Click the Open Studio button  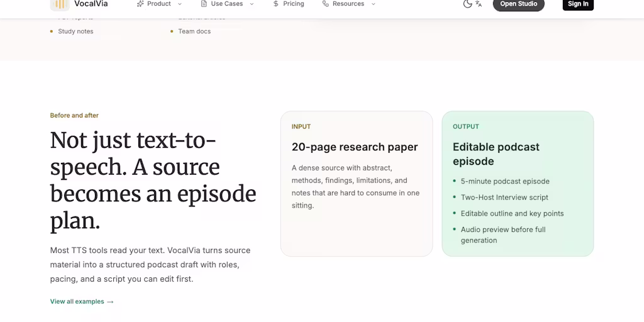(519, 4)
